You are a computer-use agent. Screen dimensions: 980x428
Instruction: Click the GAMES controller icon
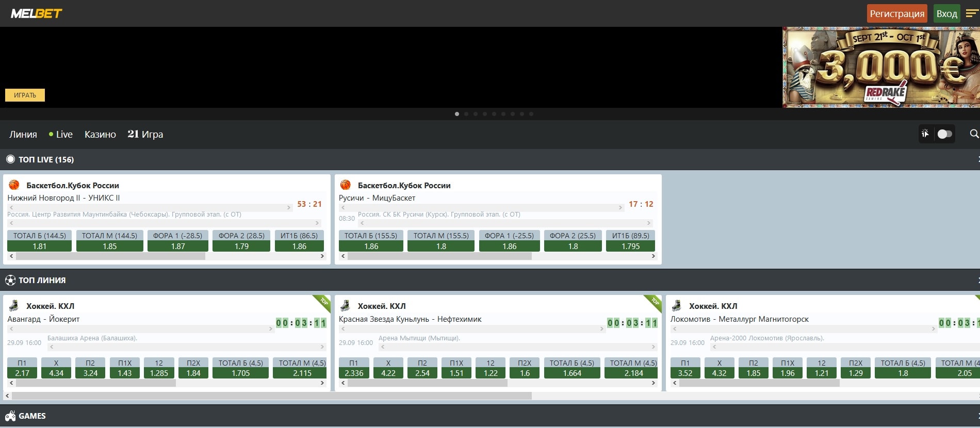10,416
